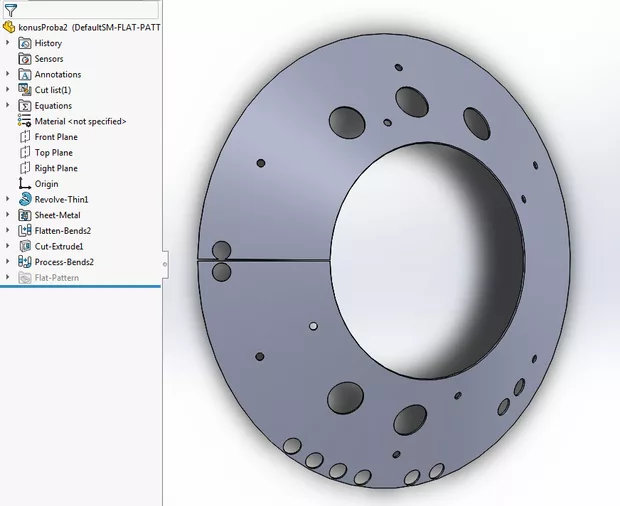Select the Top Plane icon
The height and width of the screenshot is (506, 620).
pyautogui.click(x=26, y=153)
